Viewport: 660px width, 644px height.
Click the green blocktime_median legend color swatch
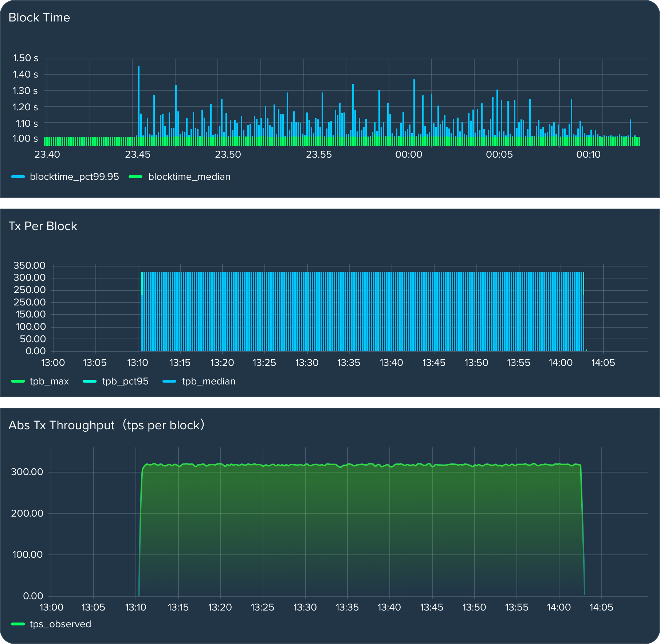click(135, 177)
